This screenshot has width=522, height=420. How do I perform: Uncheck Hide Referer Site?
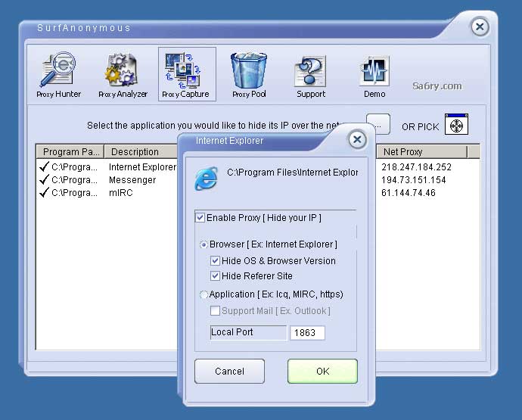(215, 275)
